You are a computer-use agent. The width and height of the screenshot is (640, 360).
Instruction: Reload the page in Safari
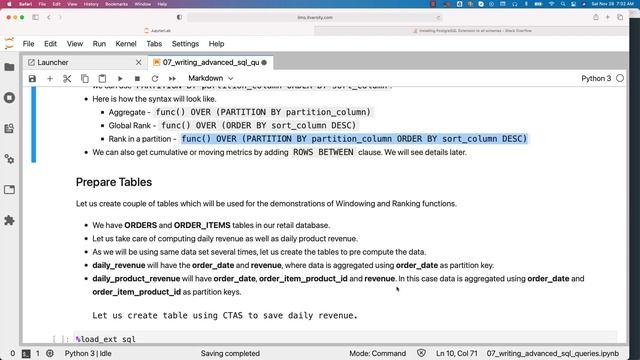click(x=438, y=18)
